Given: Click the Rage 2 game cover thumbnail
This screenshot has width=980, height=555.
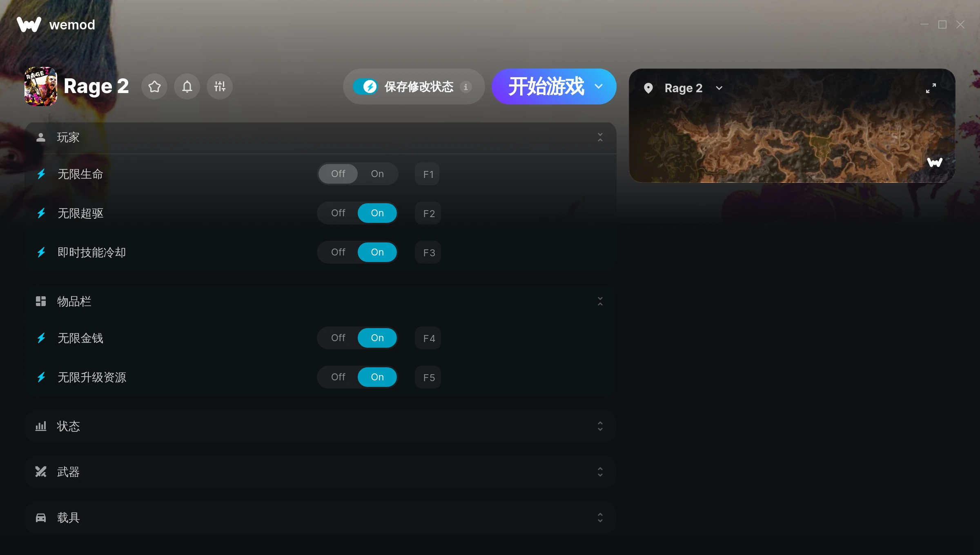Looking at the screenshot, I should point(41,87).
